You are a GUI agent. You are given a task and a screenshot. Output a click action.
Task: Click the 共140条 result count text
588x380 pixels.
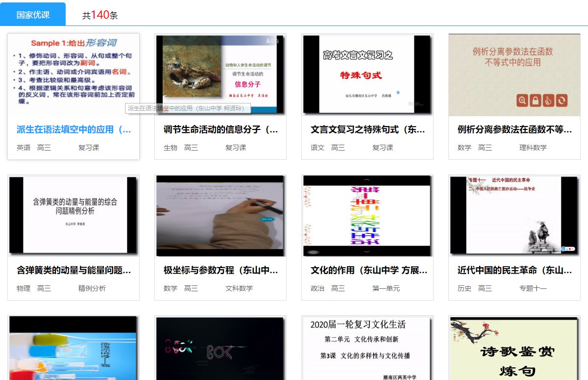click(100, 15)
